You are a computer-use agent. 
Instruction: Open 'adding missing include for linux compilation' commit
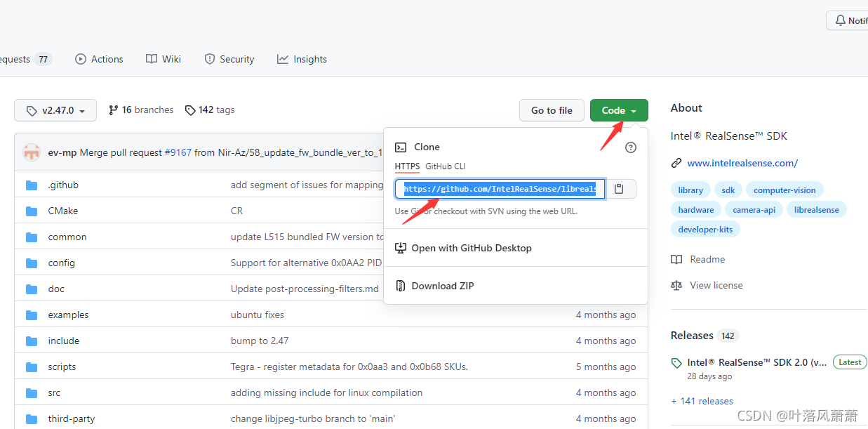[326, 392]
